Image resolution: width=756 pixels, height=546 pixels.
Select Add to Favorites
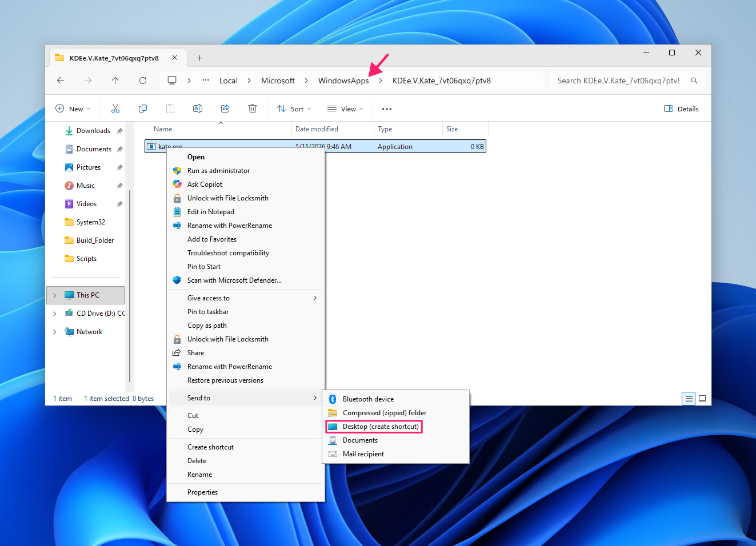click(246, 239)
